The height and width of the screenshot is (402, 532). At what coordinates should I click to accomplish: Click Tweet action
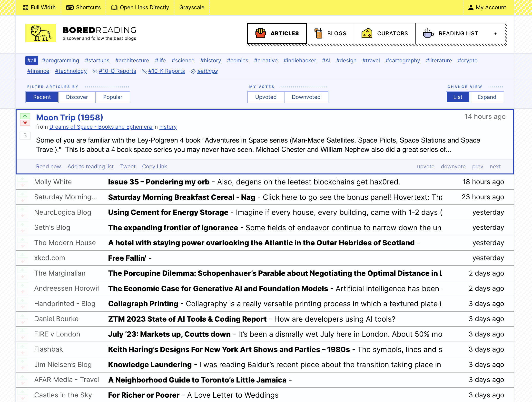point(128,167)
